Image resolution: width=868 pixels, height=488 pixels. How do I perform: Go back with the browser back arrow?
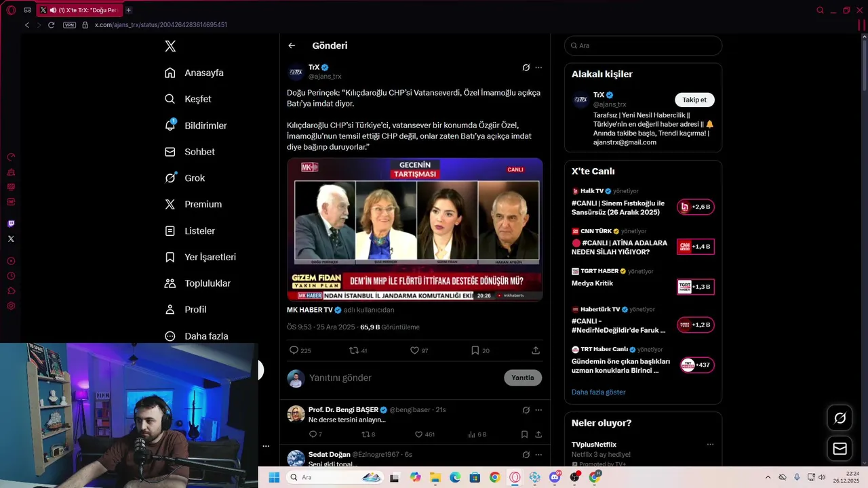click(x=27, y=25)
